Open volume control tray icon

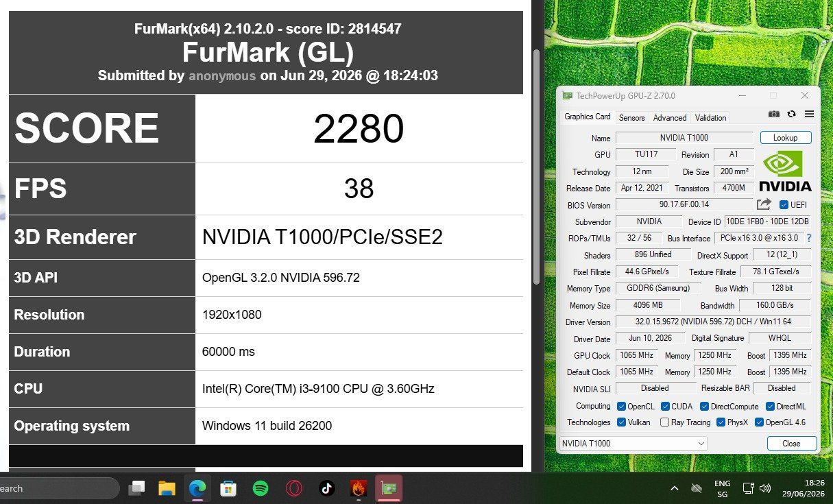point(765,488)
